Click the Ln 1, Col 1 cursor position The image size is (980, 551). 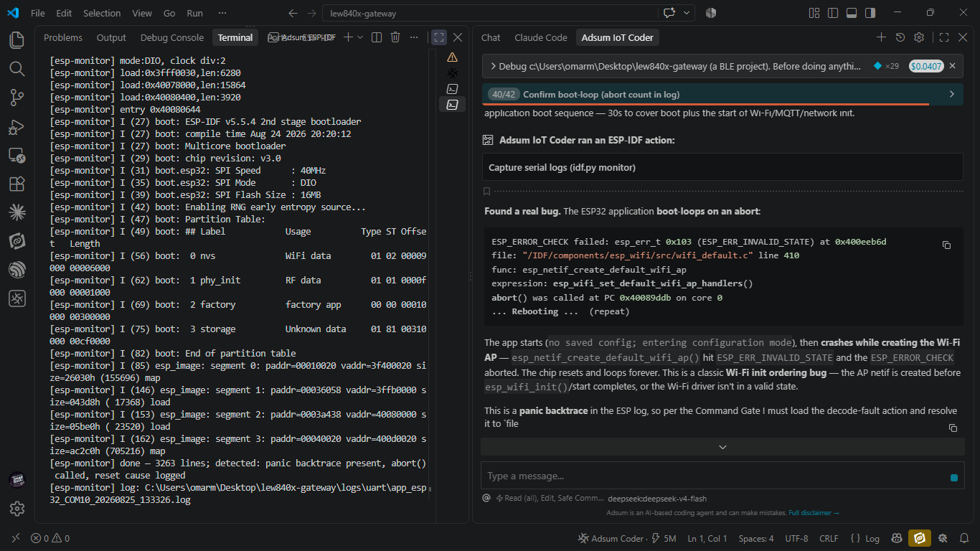(x=707, y=538)
